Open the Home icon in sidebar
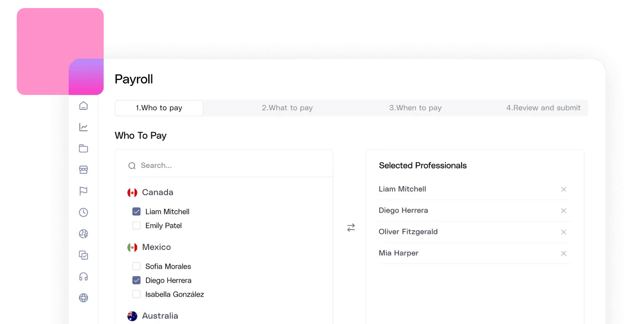644x324 pixels. tap(83, 106)
